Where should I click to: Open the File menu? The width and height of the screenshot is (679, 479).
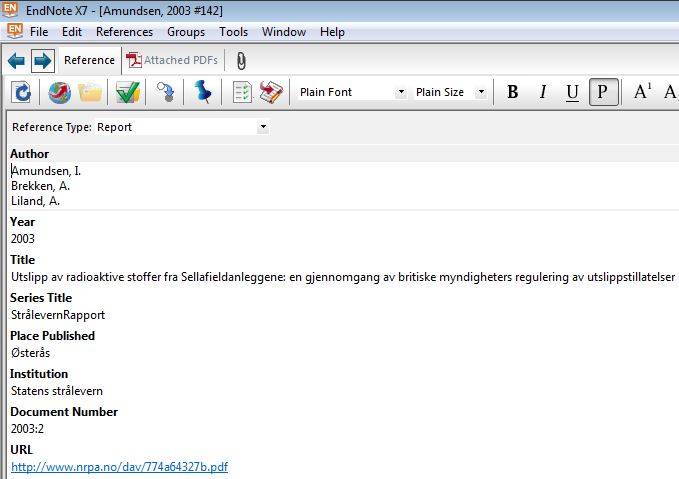click(39, 32)
